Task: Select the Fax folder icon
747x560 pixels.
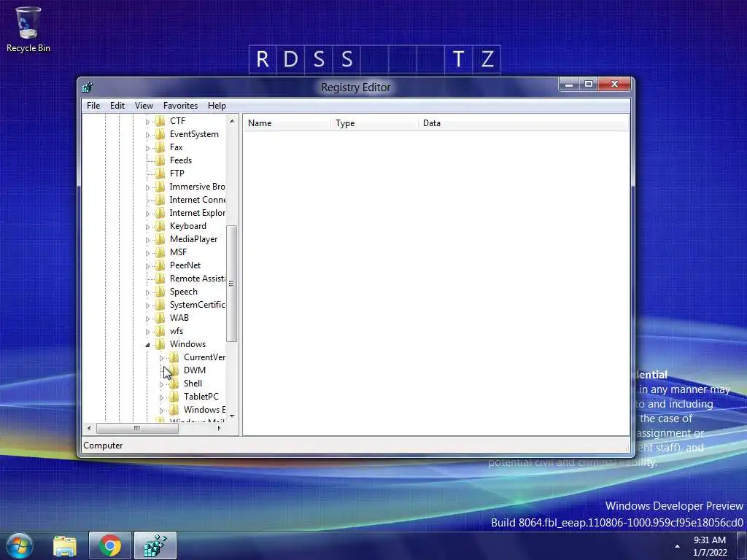Action: (x=160, y=147)
